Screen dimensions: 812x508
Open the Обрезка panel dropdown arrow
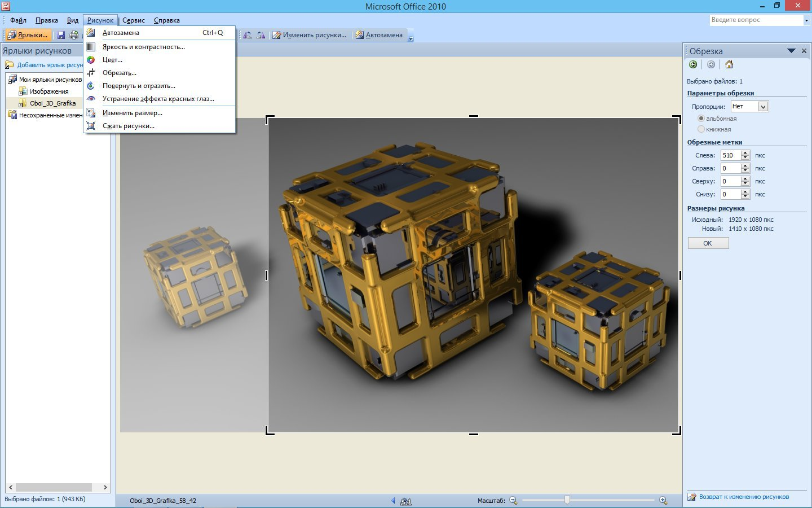(x=791, y=51)
